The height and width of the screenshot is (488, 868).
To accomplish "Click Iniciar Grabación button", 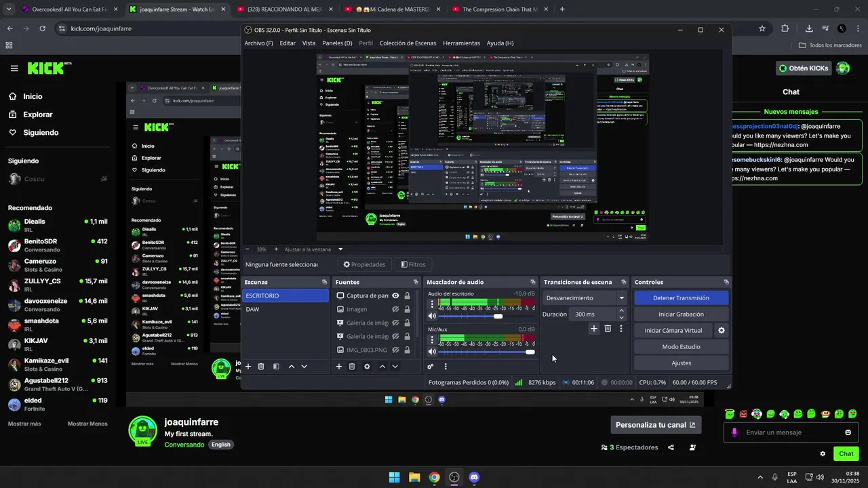I will (681, 314).
